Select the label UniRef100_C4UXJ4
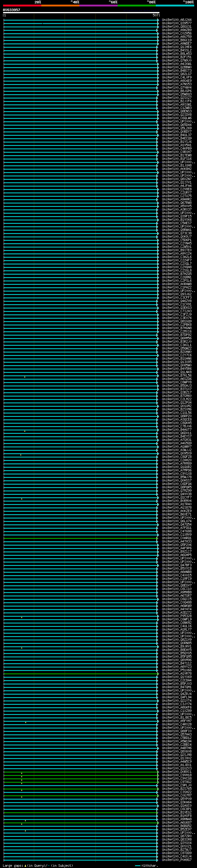Image resolution: width=197 pixels, height=868 pixels. (177, 857)
